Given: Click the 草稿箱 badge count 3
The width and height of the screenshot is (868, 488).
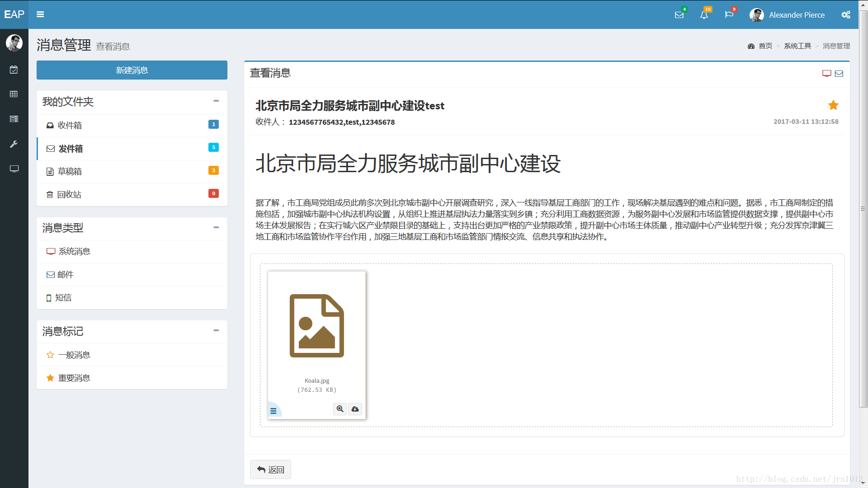Looking at the screenshot, I should pos(214,170).
